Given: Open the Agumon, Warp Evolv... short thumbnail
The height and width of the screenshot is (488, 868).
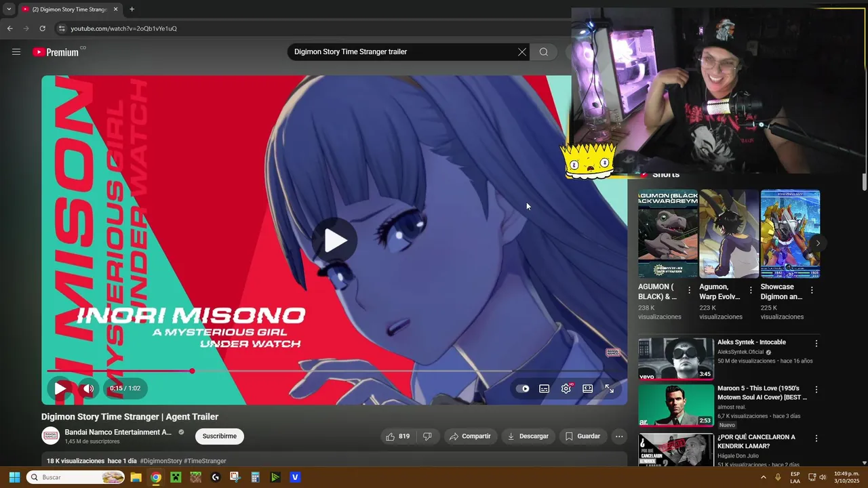Looking at the screenshot, I should tap(729, 234).
